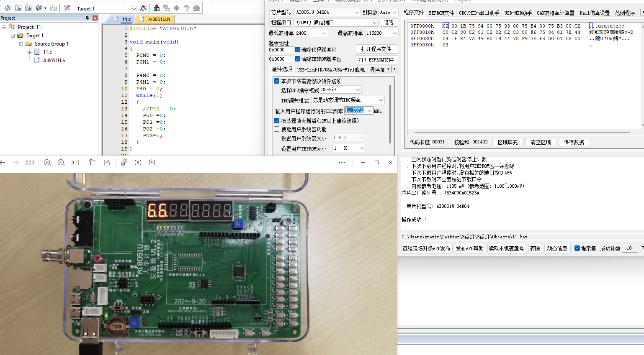Collapse the Project: 11 tree node
644x355 pixels.
(x=5, y=27)
